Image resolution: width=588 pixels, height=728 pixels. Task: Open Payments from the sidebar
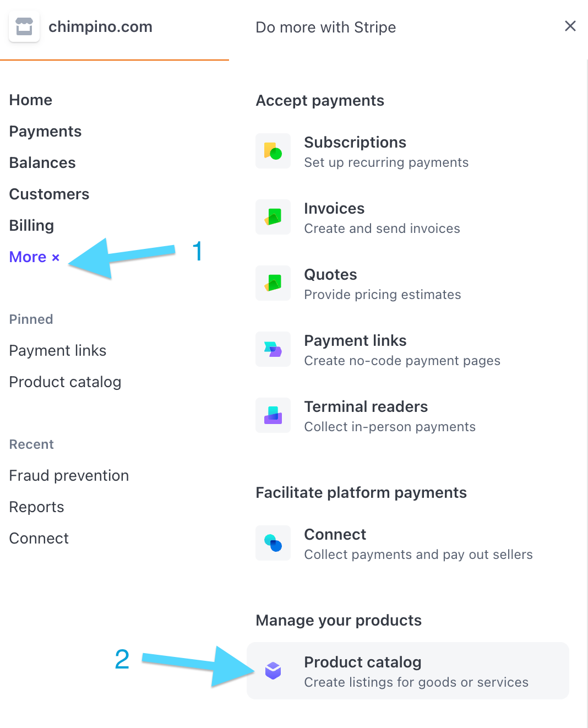pos(45,132)
